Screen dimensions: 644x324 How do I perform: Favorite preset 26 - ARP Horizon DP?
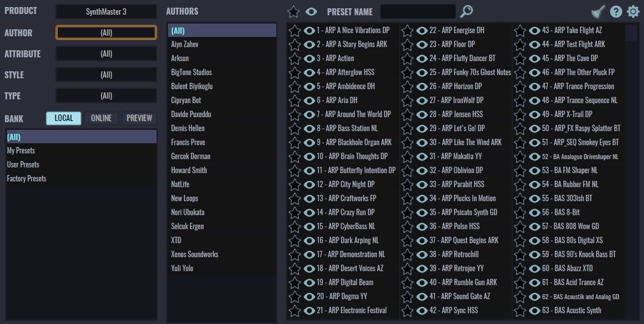(x=407, y=87)
